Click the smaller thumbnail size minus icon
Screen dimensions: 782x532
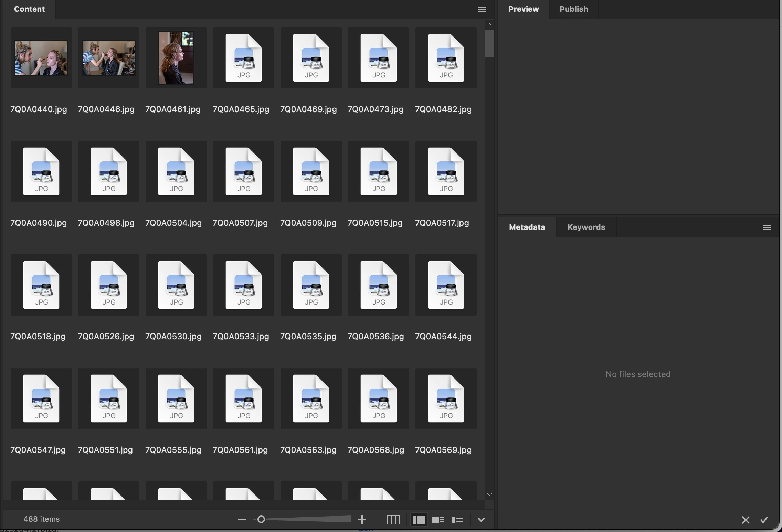(x=242, y=520)
